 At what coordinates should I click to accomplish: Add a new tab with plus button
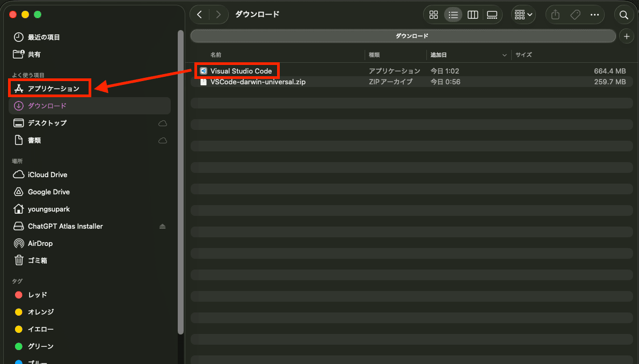pyautogui.click(x=626, y=36)
